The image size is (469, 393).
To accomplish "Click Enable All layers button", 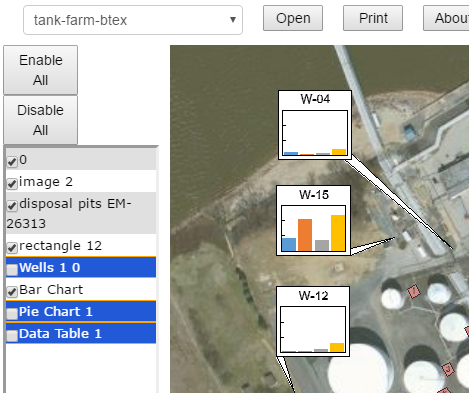I will (x=40, y=70).
